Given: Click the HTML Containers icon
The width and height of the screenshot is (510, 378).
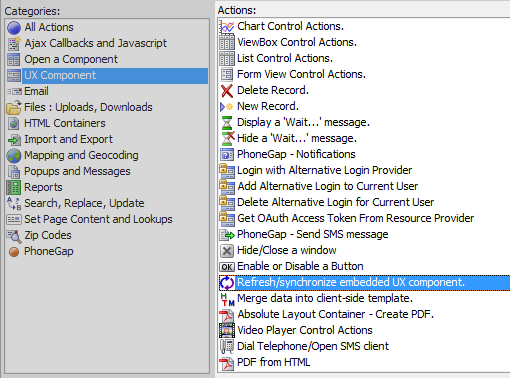Looking at the screenshot, I should (x=14, y=124).
